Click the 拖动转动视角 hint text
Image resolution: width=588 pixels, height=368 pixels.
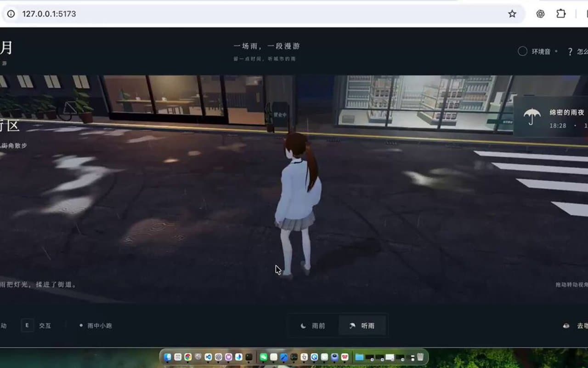(571, 285)
